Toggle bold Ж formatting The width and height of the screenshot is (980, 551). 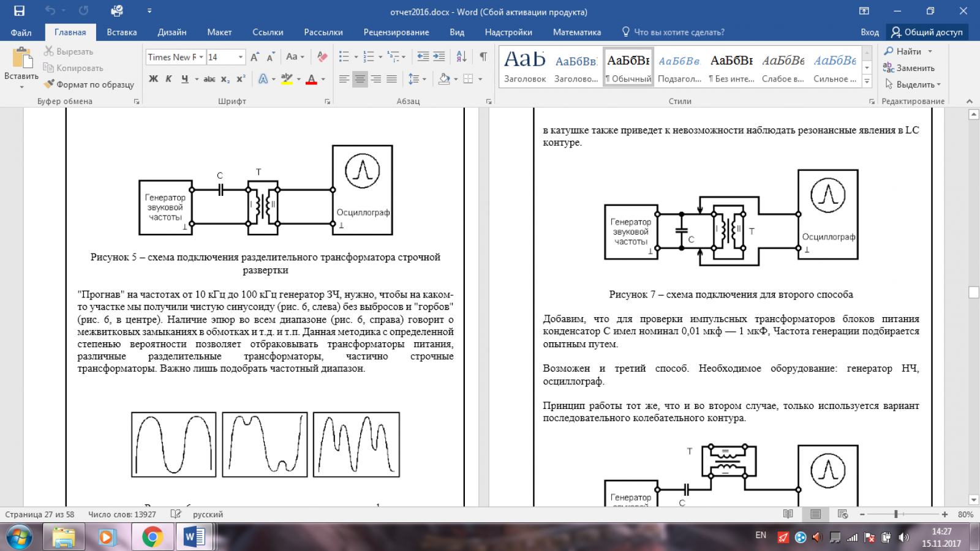pos(153,79)
